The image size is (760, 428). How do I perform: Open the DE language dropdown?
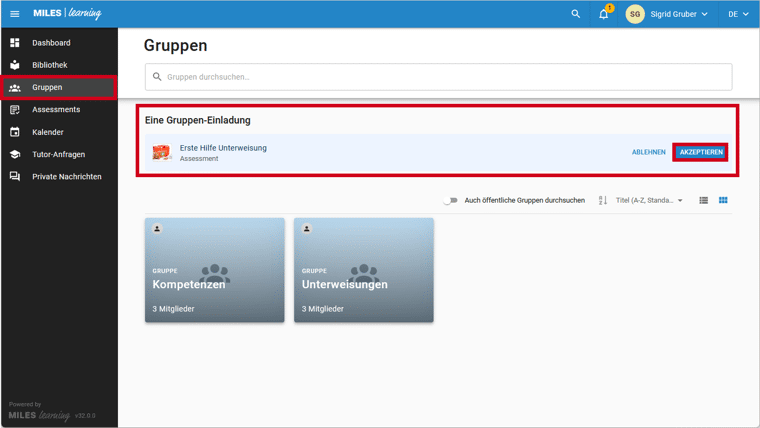738,14
